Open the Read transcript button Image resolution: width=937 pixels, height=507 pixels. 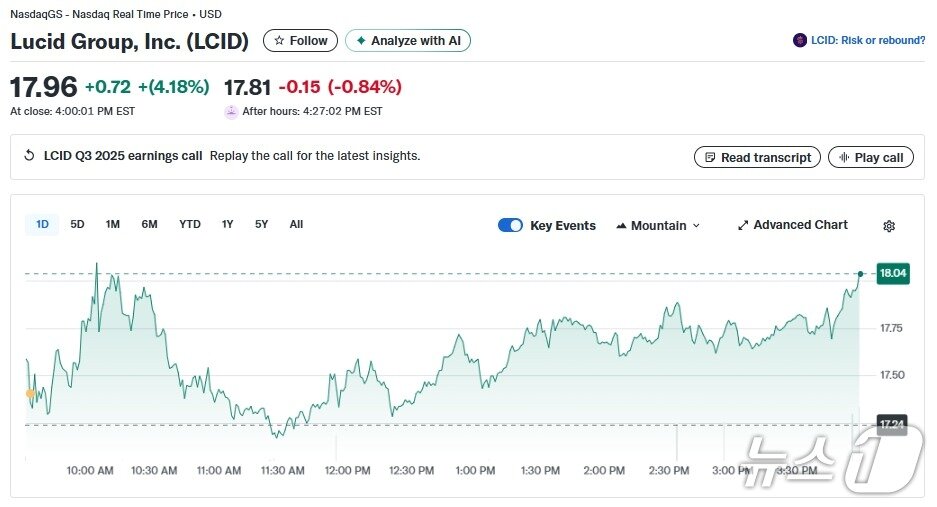[x=757, y=157]
